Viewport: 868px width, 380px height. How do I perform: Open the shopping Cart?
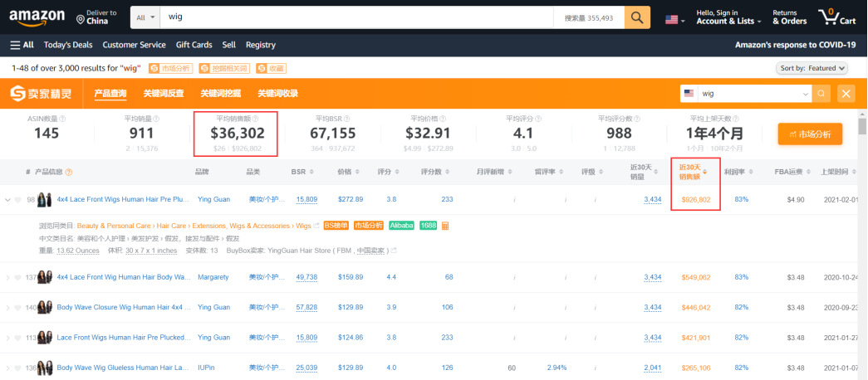tap(836, 17)
